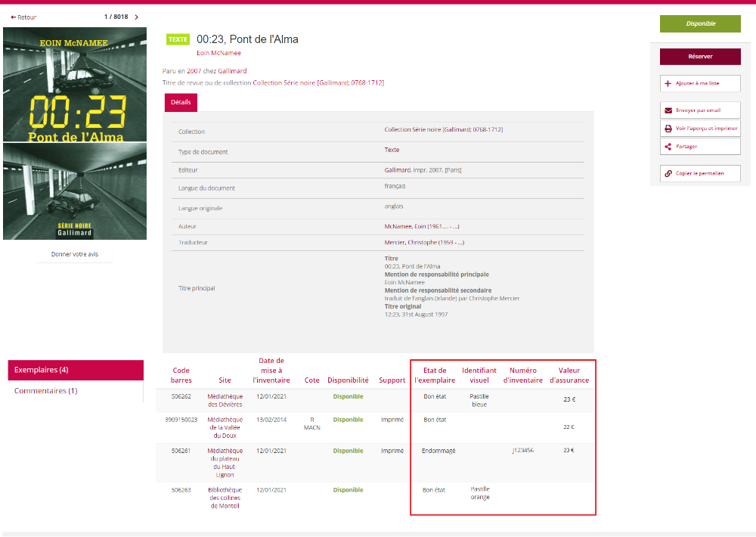756x537 pixels.
Task: Click the link icon Copier le permalien
Action: [668, 173]
